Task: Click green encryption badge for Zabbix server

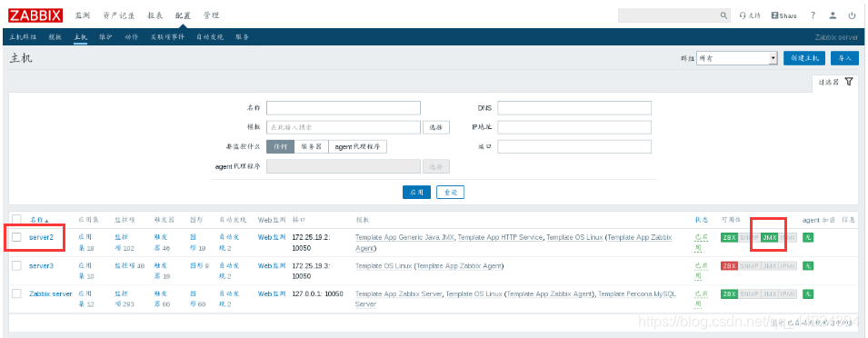Action: (x=808, y=293)
